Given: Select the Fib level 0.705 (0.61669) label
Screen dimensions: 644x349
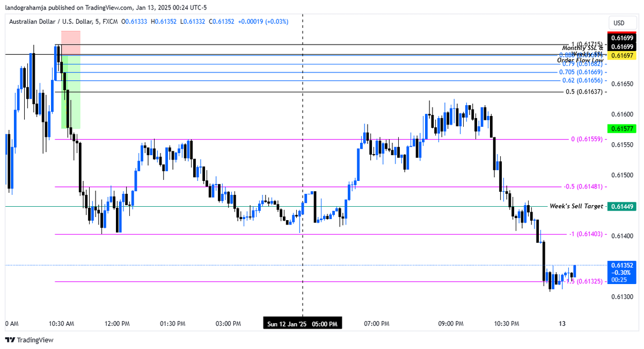Looking at the screenshot, I should 581,72.
